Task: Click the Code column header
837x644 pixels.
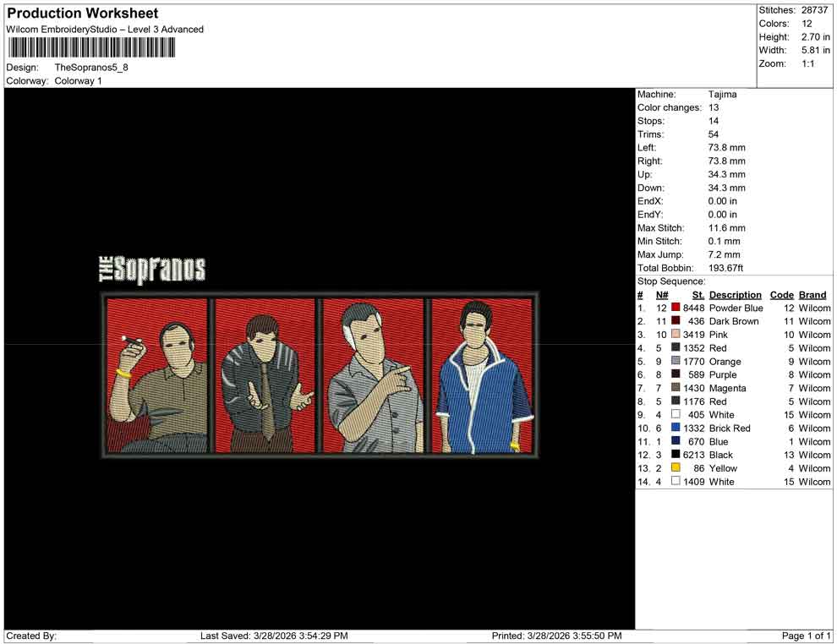Action: [781, 294]
